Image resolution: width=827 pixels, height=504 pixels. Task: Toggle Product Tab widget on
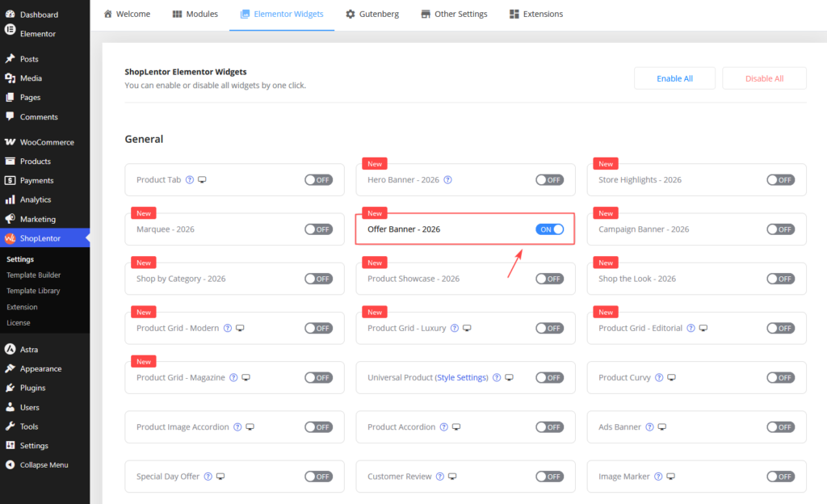pyautogui.click(x=318, y=180)
